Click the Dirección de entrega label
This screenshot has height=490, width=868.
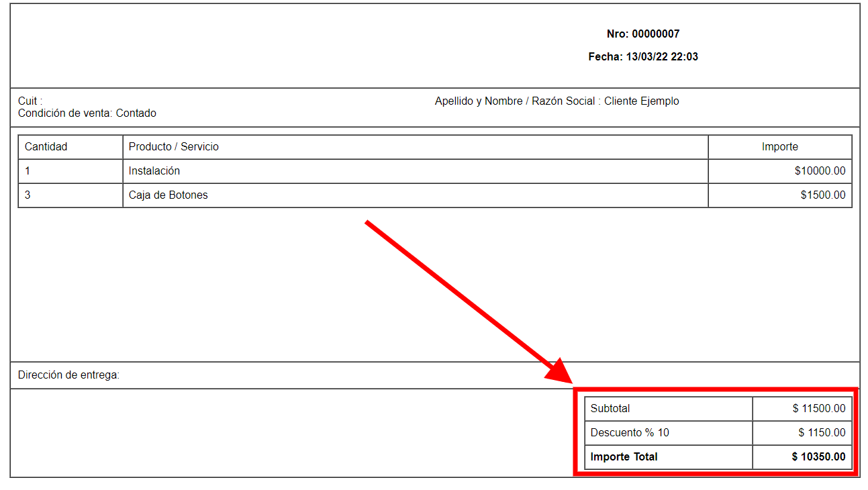coord(68,375)
